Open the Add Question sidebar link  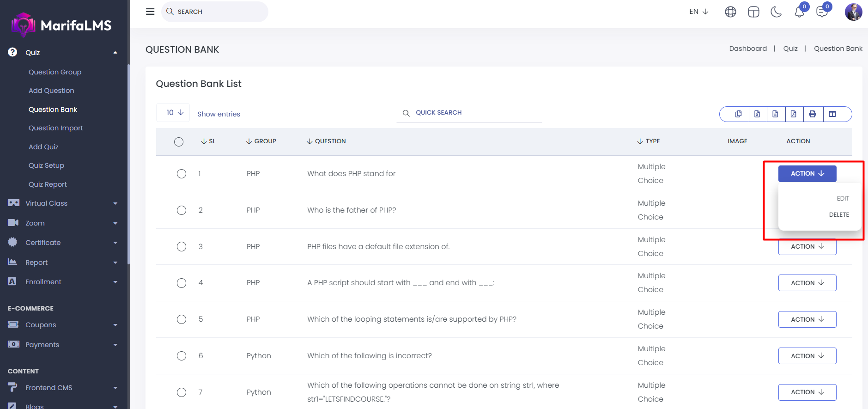pyautogui.click(x=51, y=91)
